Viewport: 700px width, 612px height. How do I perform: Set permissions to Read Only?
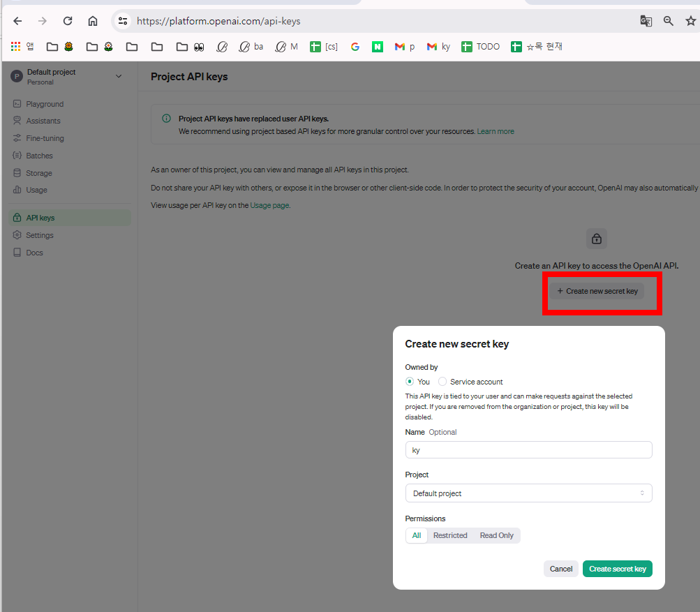[x=496, y=535]
